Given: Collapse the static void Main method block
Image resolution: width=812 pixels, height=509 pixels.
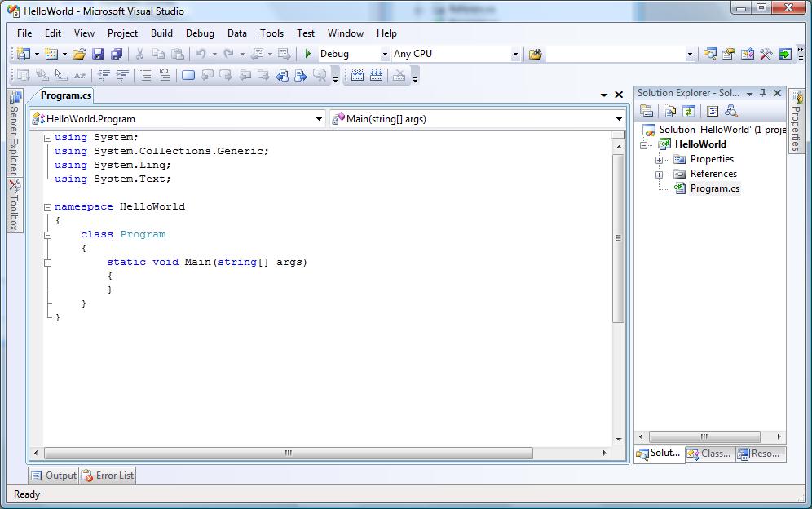Looking at the screenshot, I should click(x=47, y=263).
